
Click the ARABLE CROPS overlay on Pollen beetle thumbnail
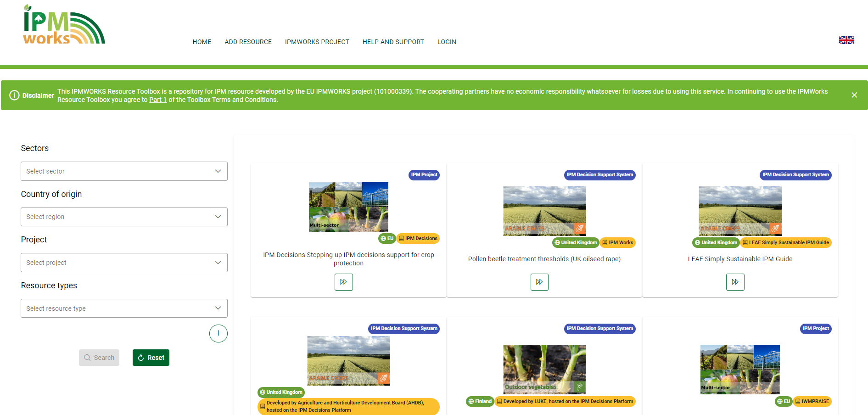pos(523,228)
